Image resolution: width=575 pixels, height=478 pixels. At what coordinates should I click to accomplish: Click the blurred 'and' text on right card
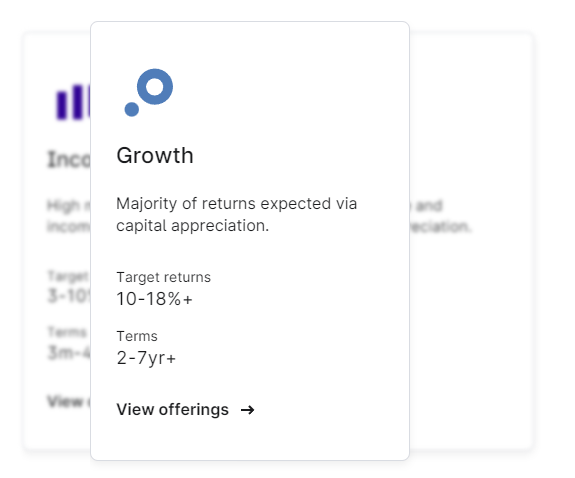pos(427,205)
